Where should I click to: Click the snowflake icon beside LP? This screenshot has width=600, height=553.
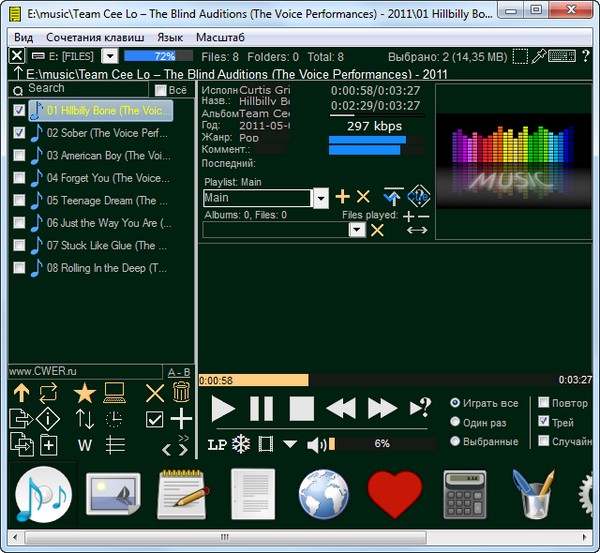tap(241, 443)
